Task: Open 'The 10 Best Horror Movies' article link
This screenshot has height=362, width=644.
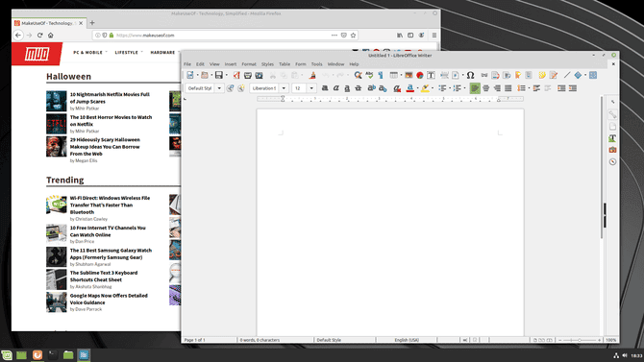Action: tap(111, 121)
